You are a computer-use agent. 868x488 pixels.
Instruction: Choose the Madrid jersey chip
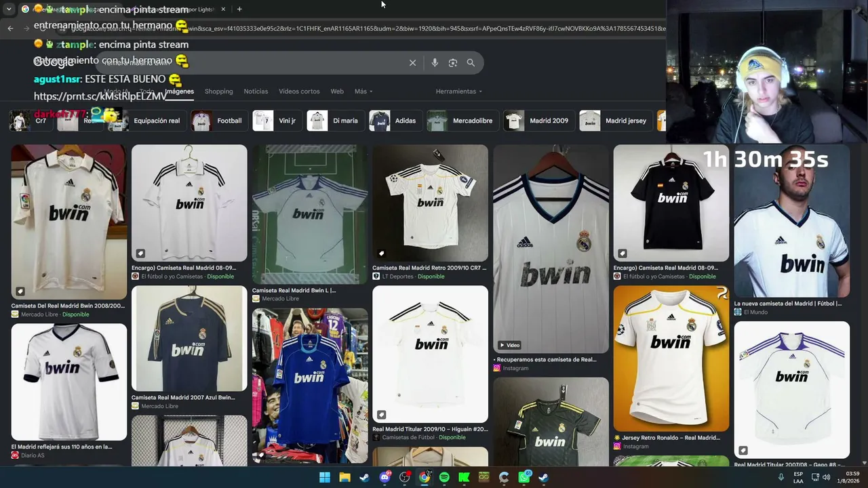point(616,121)
